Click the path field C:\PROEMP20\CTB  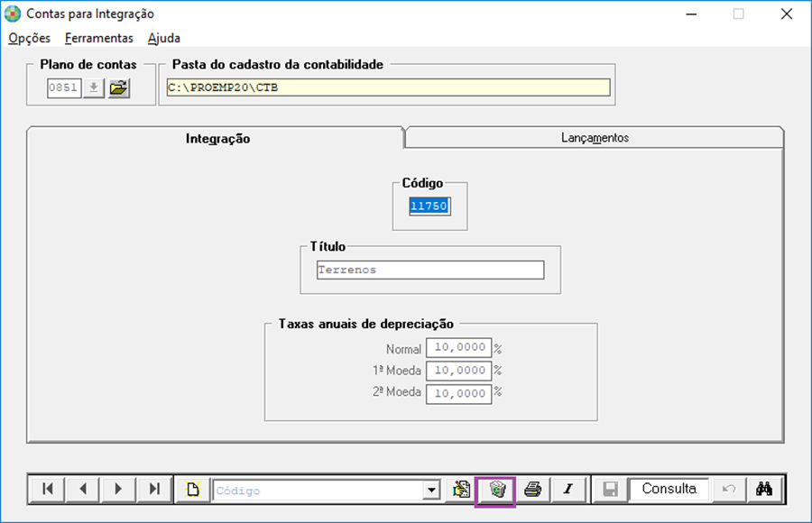click(x=388, y=87)
